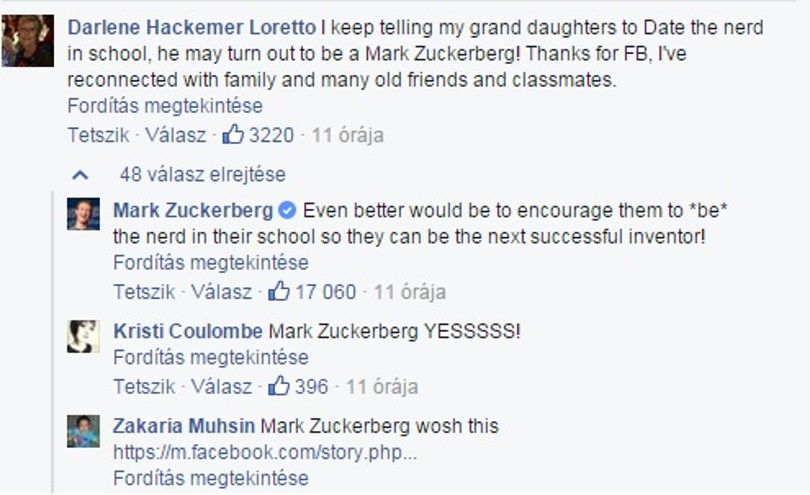
Task: Hide replies via '48 válasz elrejtése'
Action: [202, 174]
